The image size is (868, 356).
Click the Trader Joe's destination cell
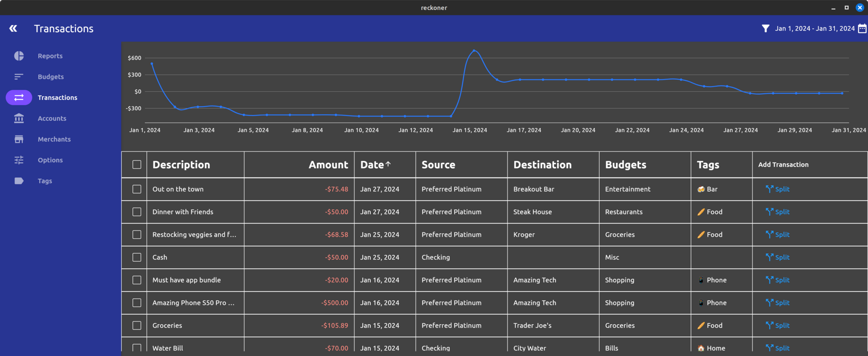(532, 325)
